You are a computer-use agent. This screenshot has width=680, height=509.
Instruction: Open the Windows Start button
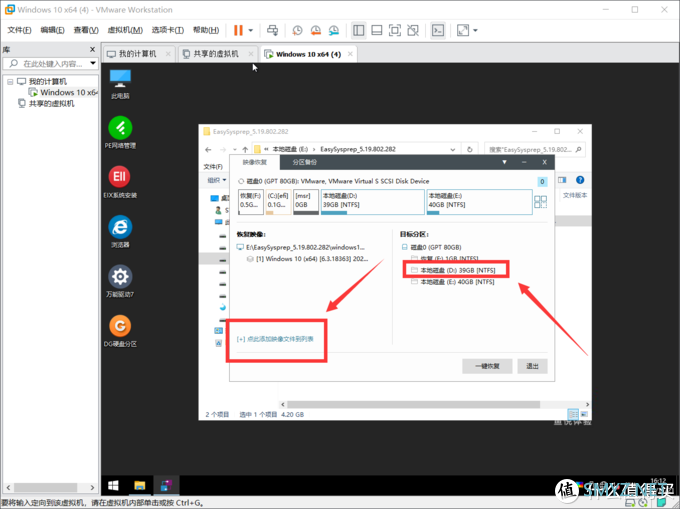pos(113,486)
